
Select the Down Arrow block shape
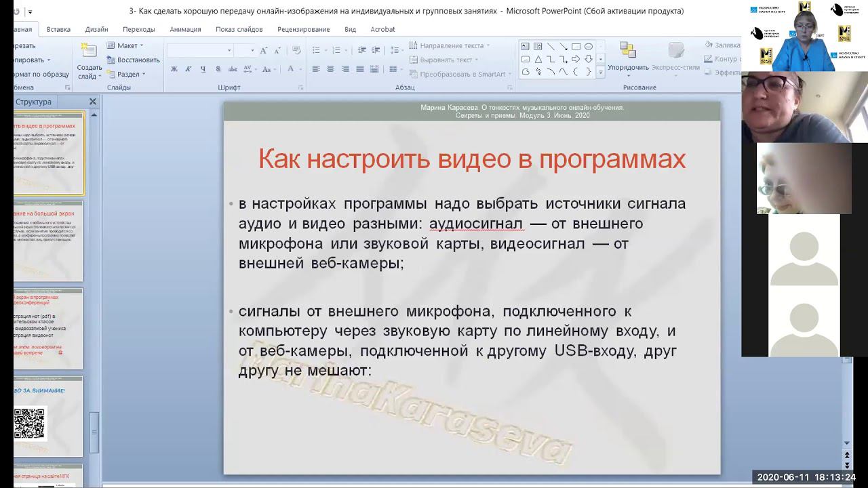tap(588, 59)
